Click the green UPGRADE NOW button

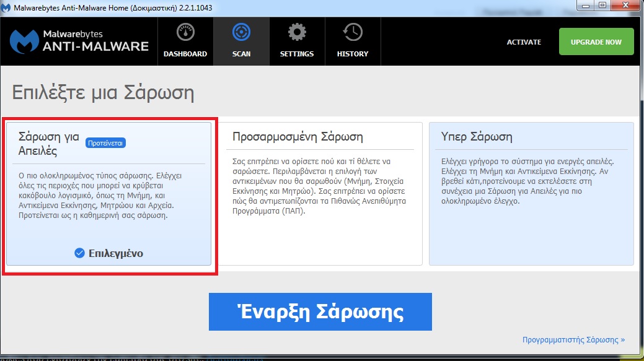tap(596, 41)
